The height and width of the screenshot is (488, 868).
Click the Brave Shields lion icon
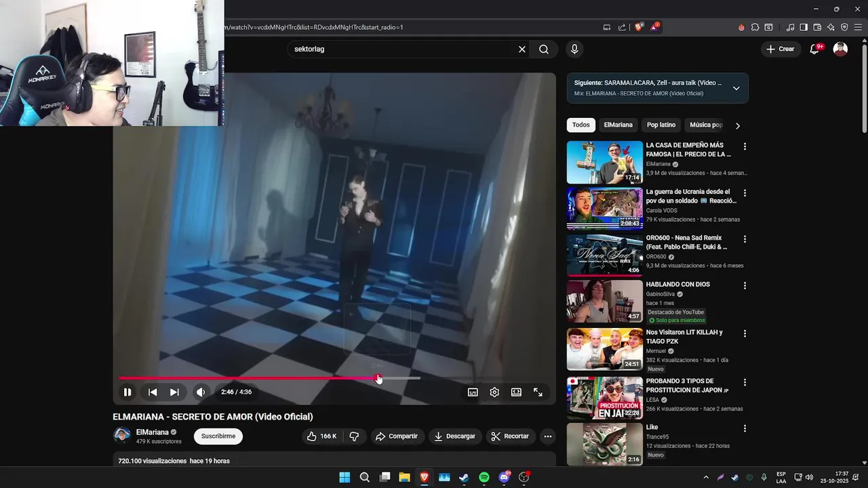click(639, 27)
